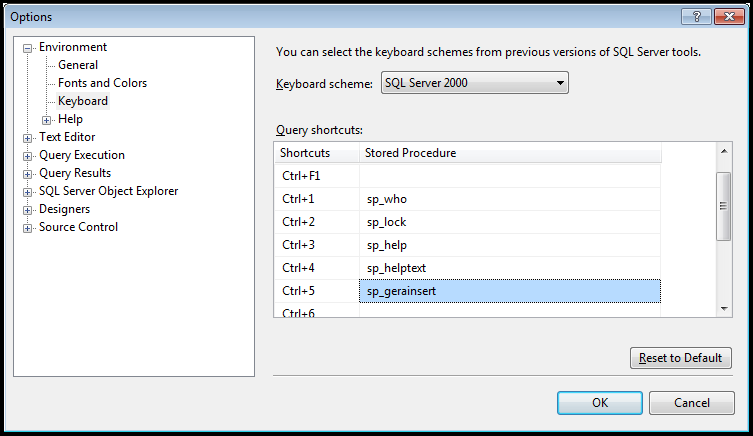Viewport: 753px width, 436px height.
Task: Click the Stored Procedure column header
Action: [x=509, y=153]
